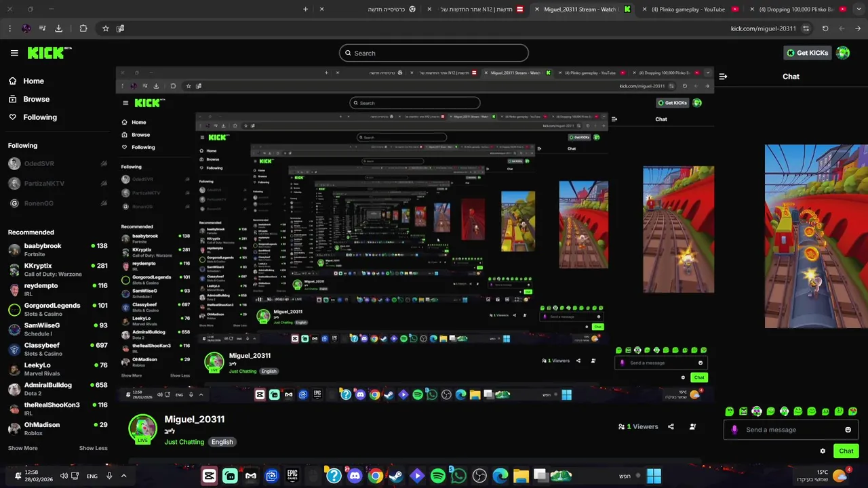This screenshot has height=488, width=868.
Task: Open Spotify from the taskbar
Action: click(x=438, y=476)
